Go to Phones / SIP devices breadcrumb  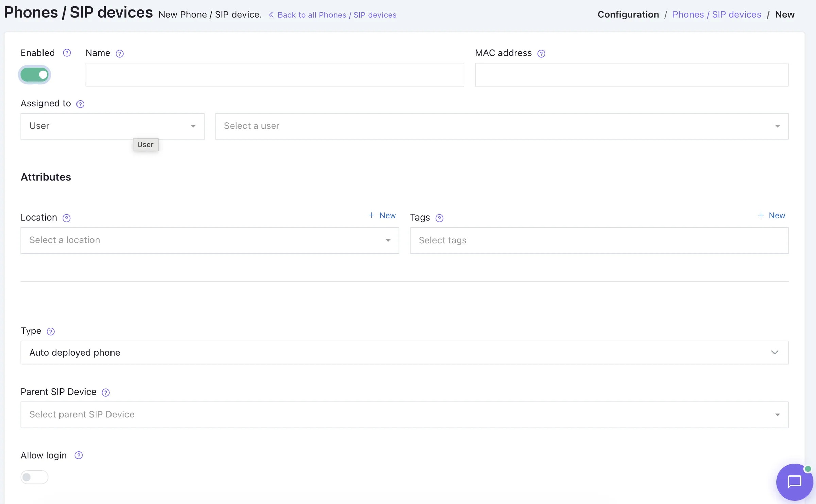point(717,14)
